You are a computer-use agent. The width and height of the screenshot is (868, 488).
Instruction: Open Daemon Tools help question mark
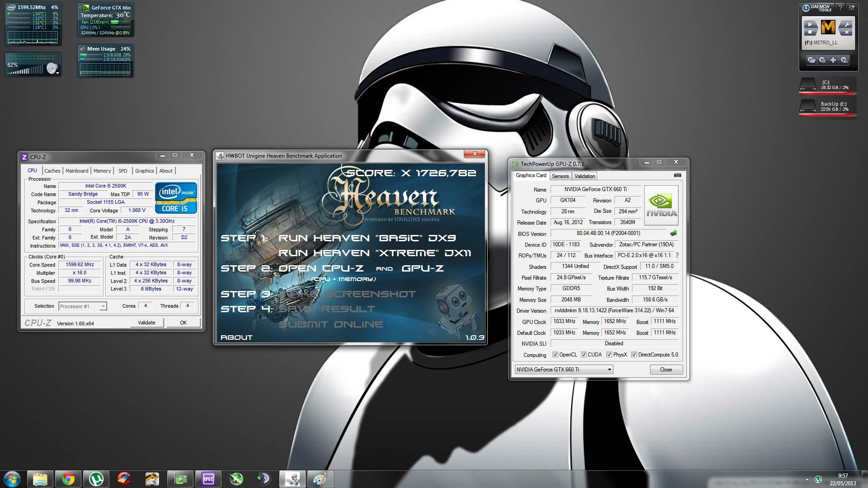coord(840,8)
